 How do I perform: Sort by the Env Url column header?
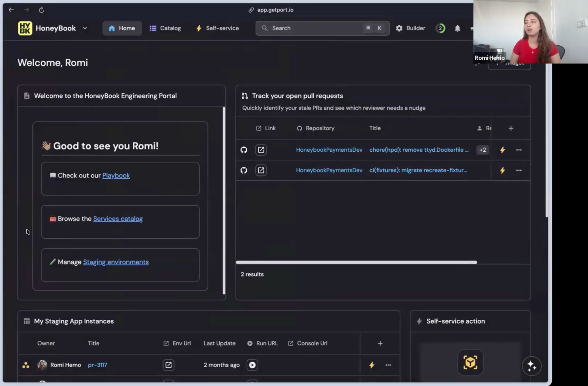(x=177, y=343)
